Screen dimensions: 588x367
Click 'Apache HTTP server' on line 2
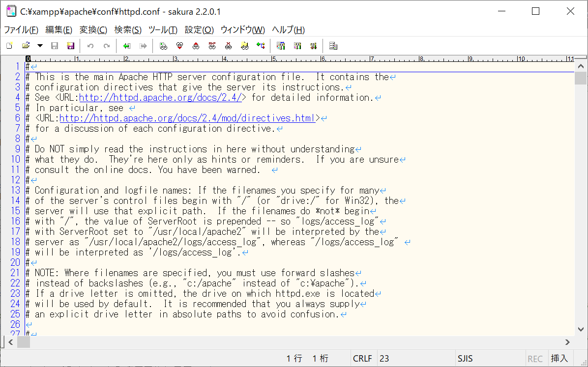coord(162,77)
